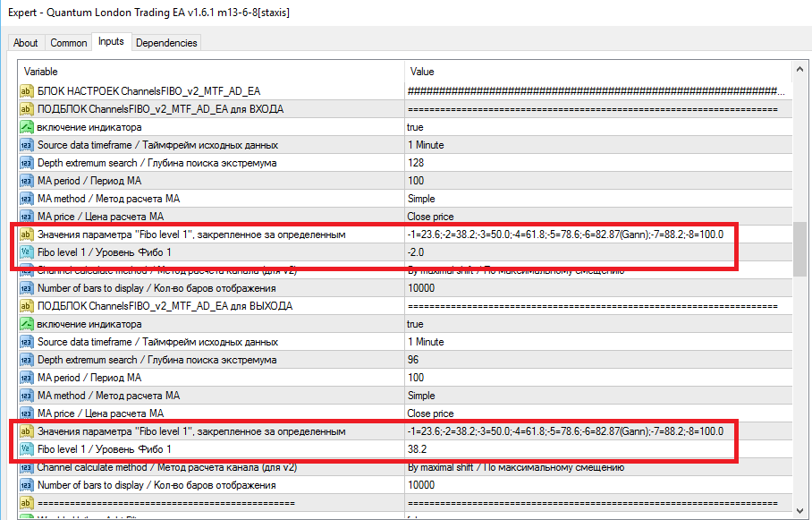This screenshot has height=520, width=812.
Task: Click string icon of БЛОК НАСТРОЕК row
Action: tap(27, 91)
